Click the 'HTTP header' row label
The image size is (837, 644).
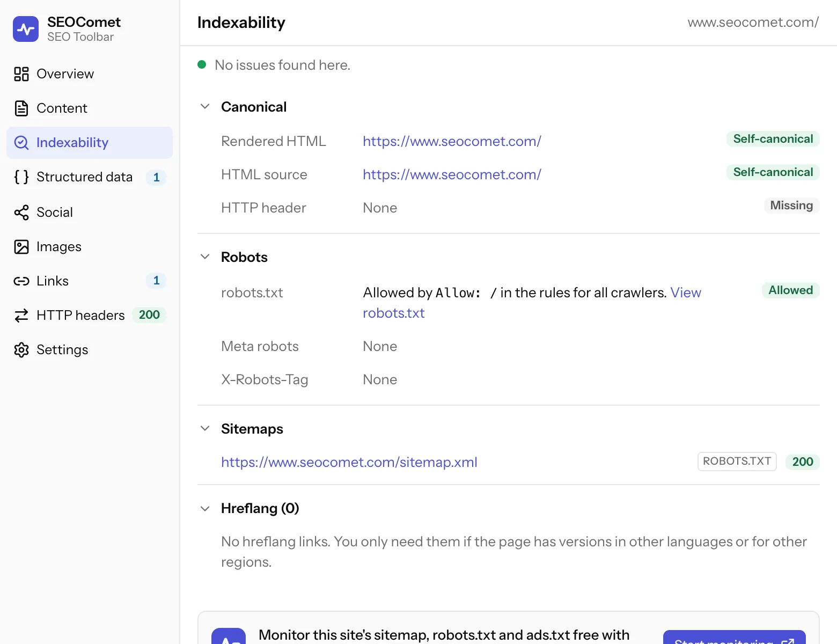[x=263, y=208]
